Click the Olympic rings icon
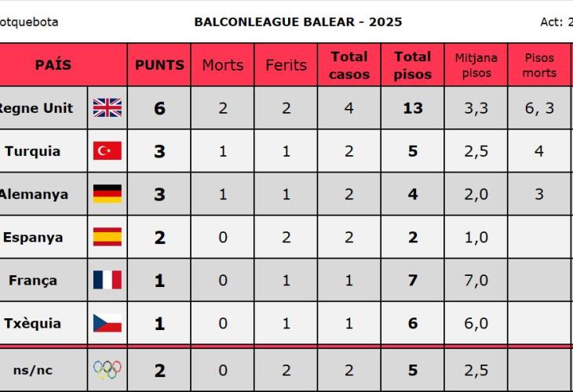The image size is (573, 392). click(x=107, y=370)
